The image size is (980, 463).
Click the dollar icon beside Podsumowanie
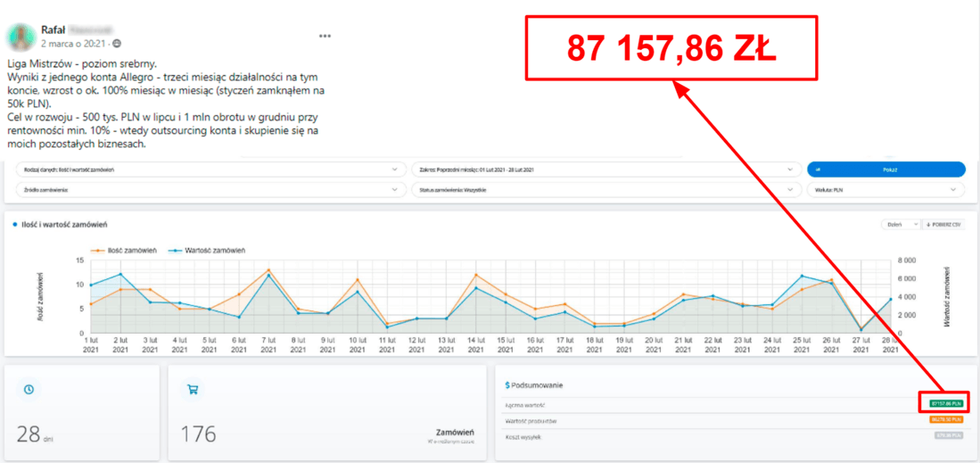click(507, 385)
